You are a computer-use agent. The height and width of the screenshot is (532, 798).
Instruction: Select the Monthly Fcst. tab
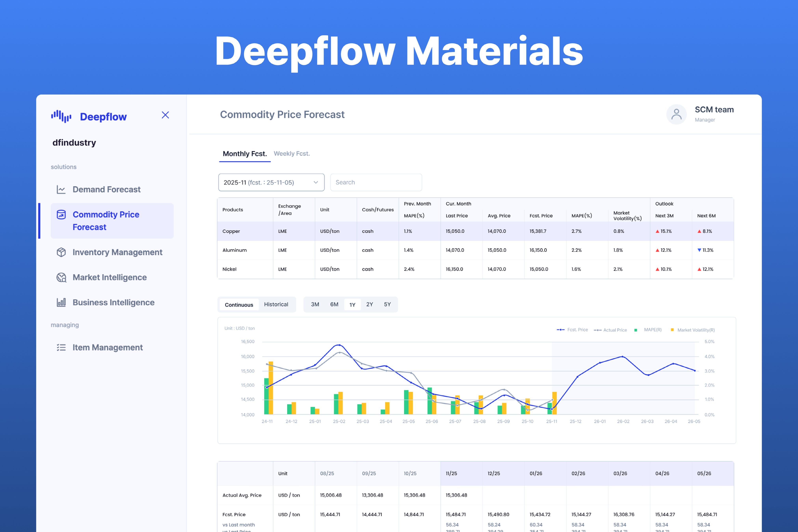(x=245, y=153)
